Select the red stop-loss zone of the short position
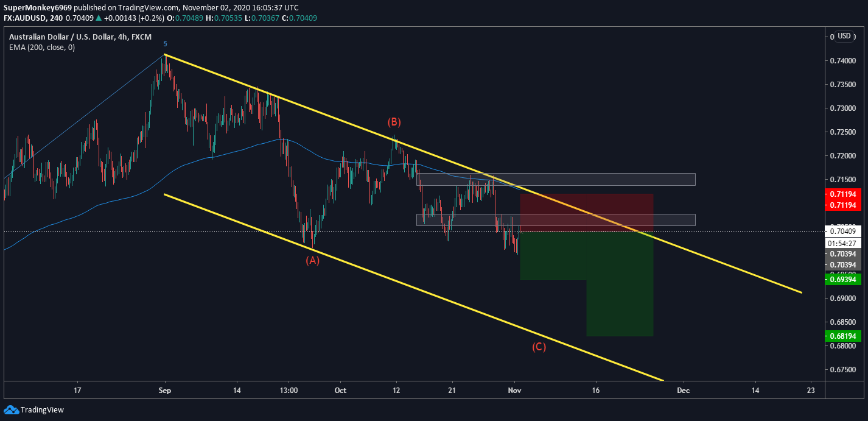 pos(586,213)
